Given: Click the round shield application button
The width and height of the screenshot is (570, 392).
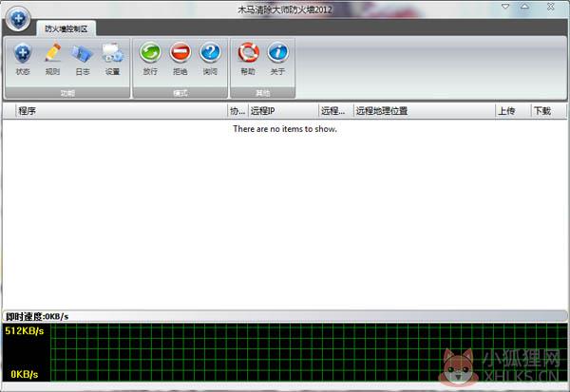Looking at the screenshot, I should coord(18,19).
